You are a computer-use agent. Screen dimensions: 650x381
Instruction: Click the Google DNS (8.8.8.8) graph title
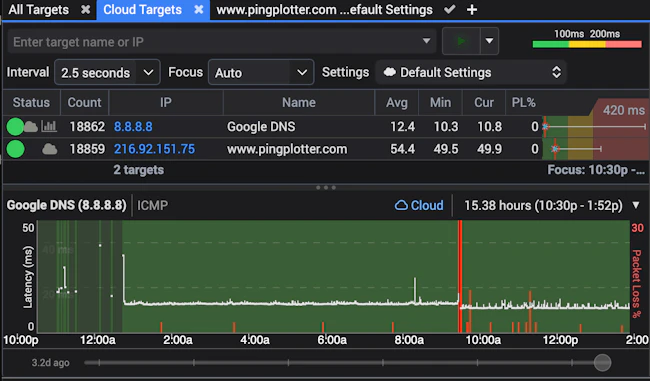pos(66,205)
